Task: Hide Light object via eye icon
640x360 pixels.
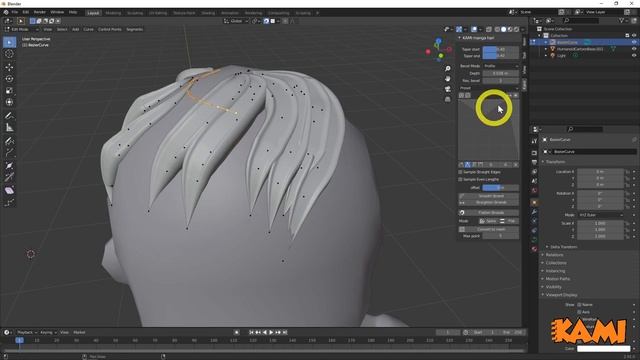Action: pos(634,55)
